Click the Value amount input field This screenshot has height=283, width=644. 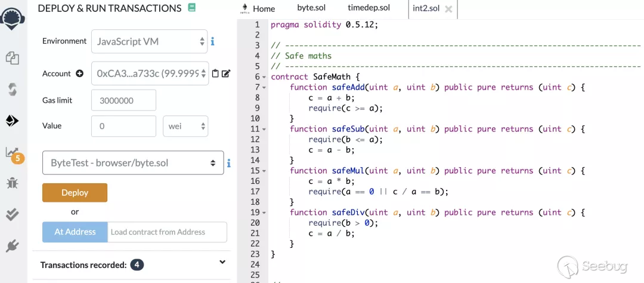(123, 127)
